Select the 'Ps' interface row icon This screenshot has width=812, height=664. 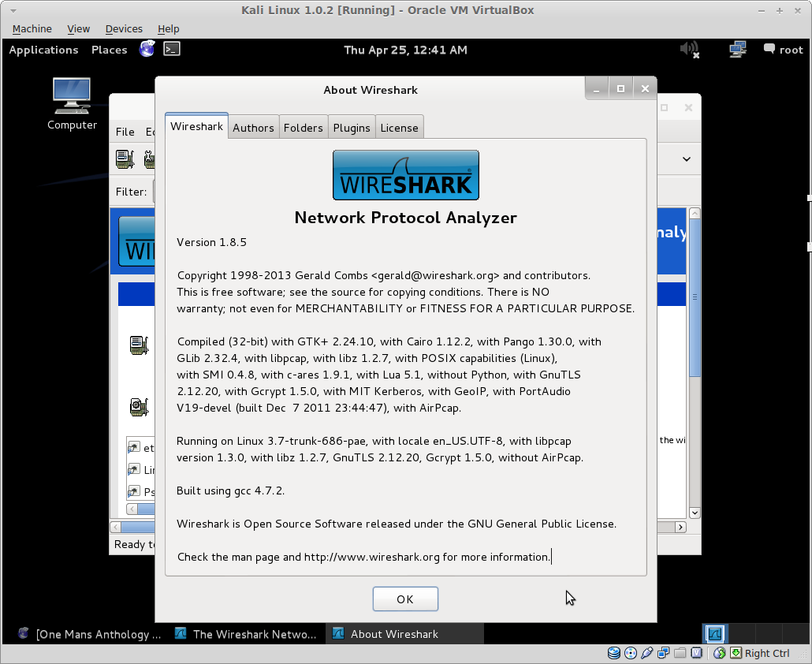coord(133,491)
